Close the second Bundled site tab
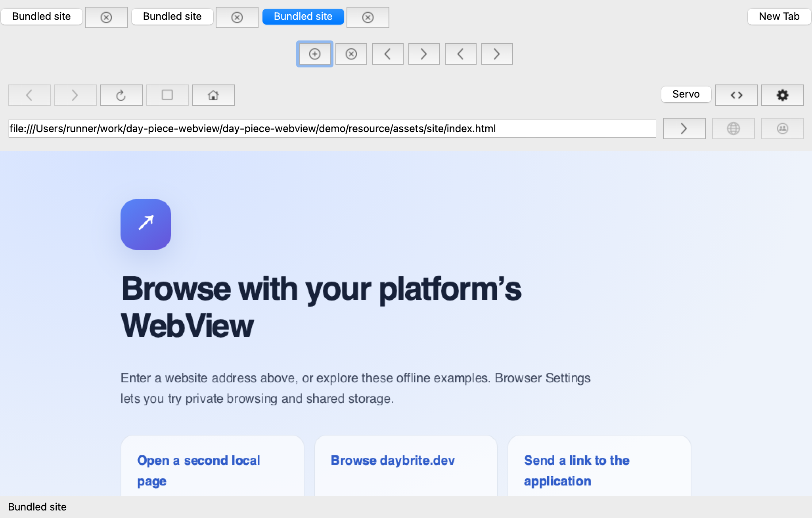Viewport: 812px width, 518px height. 237,17
